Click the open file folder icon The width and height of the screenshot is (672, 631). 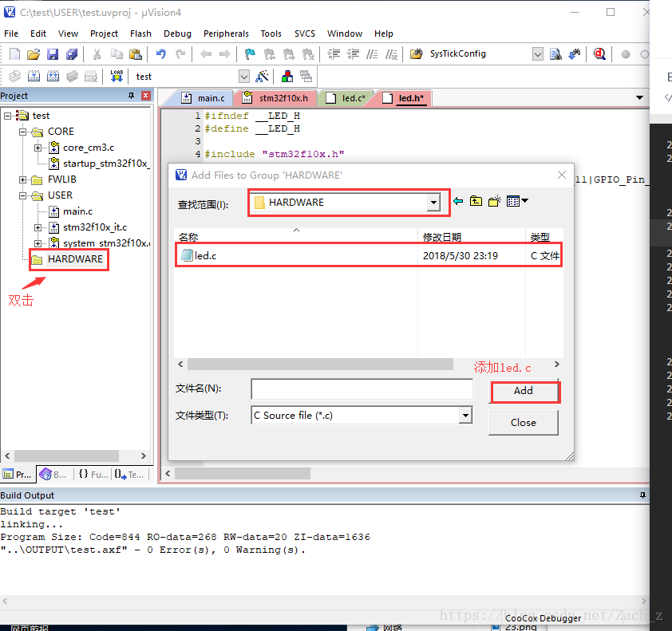pos(34,54)
